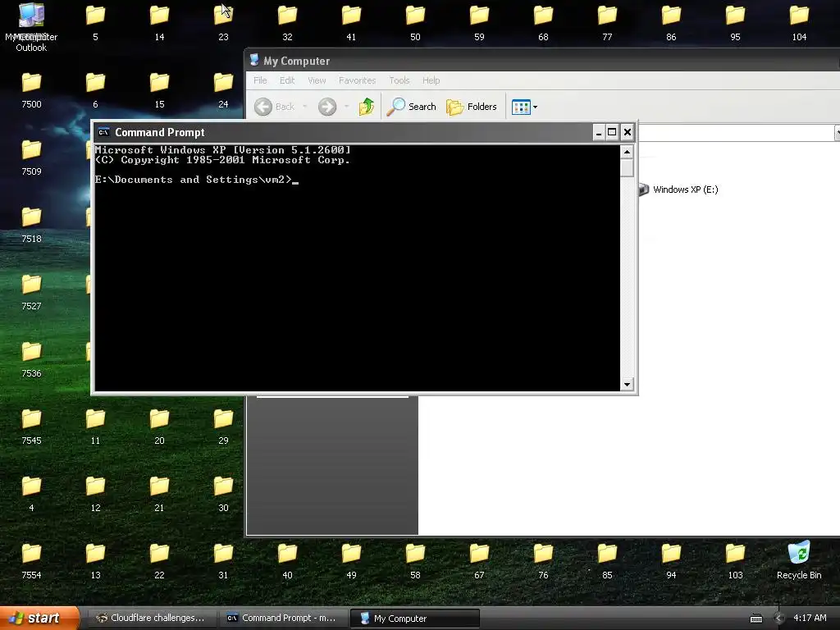
Task: Select desktop folder 103
Action: click(x=735, y=561)
